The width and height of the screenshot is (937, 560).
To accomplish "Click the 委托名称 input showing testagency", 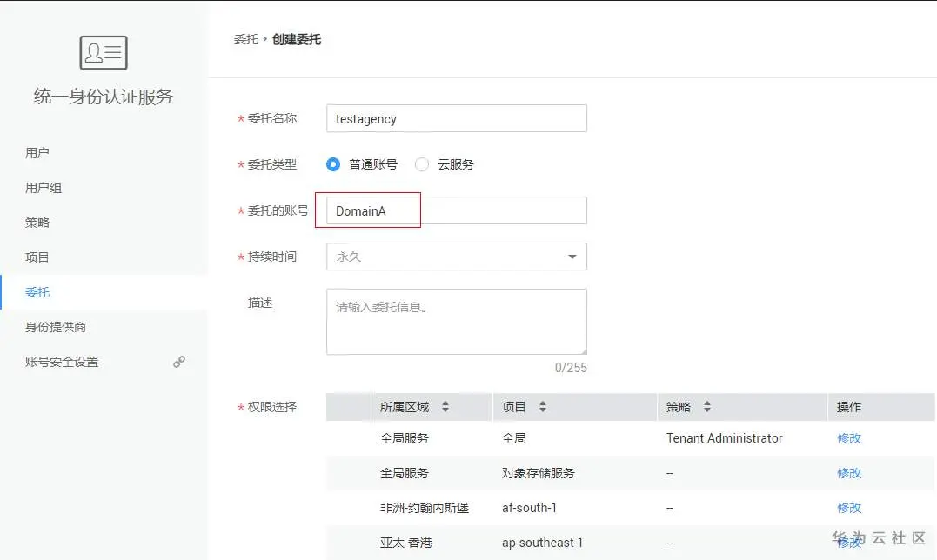I will (x=456, y=118).
